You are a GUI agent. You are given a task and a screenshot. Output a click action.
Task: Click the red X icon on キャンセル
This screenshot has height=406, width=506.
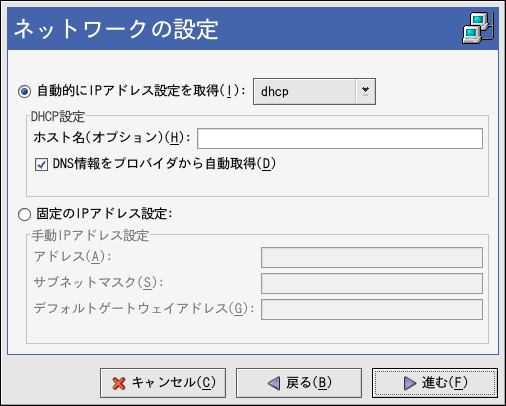[x=119, y=383]
